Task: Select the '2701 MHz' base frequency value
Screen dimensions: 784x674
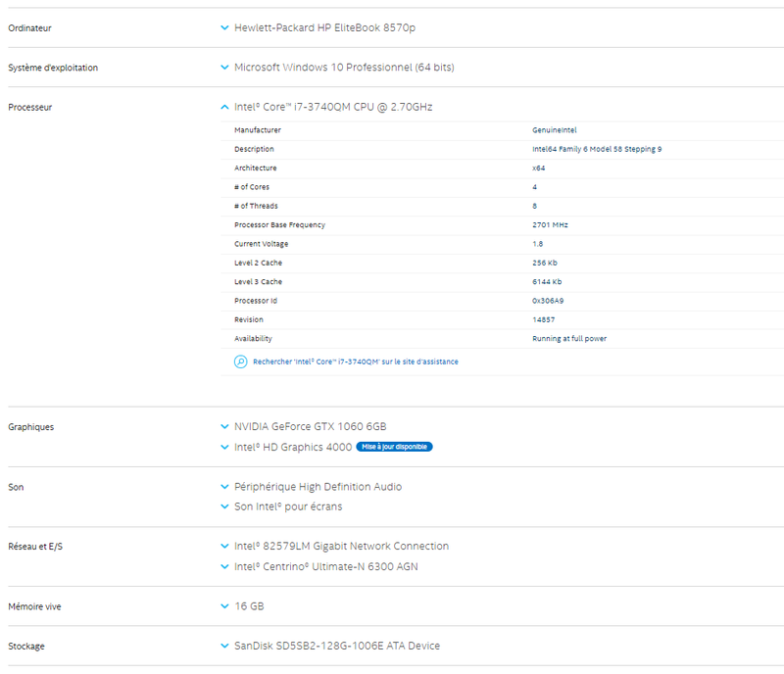Action: click(550, 225)
